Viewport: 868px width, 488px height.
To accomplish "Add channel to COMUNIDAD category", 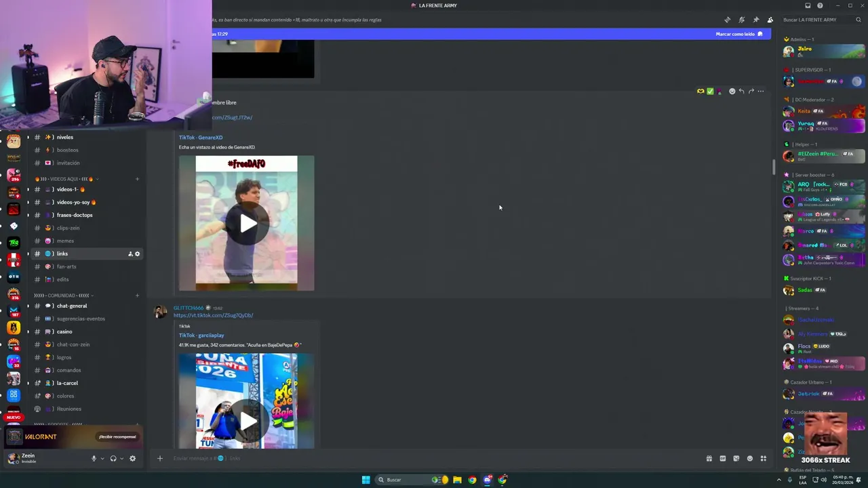I will pos(137,296).
